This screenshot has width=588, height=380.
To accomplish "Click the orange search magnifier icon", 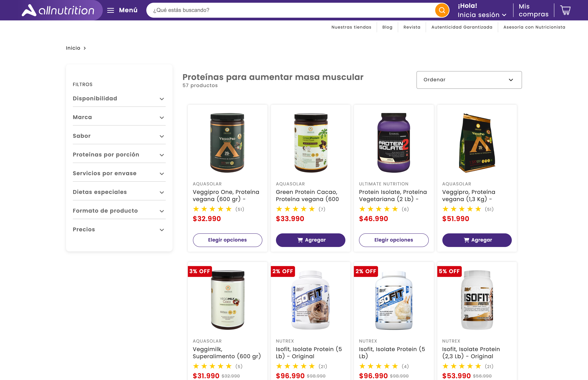I will click(x=442, y=10).
